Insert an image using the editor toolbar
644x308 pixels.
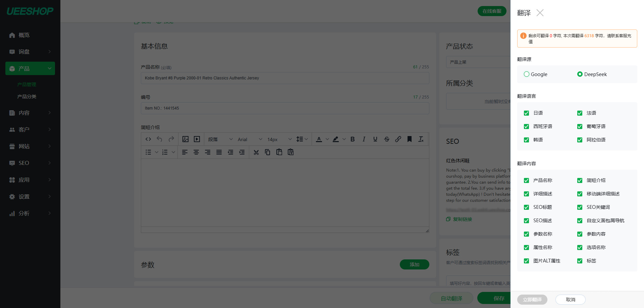pos(185,139)
